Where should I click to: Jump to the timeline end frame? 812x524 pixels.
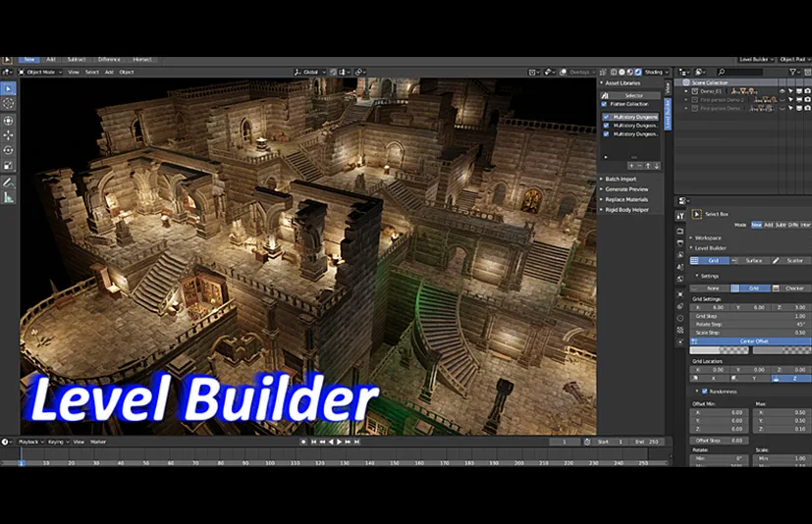[x=356, y=442]
